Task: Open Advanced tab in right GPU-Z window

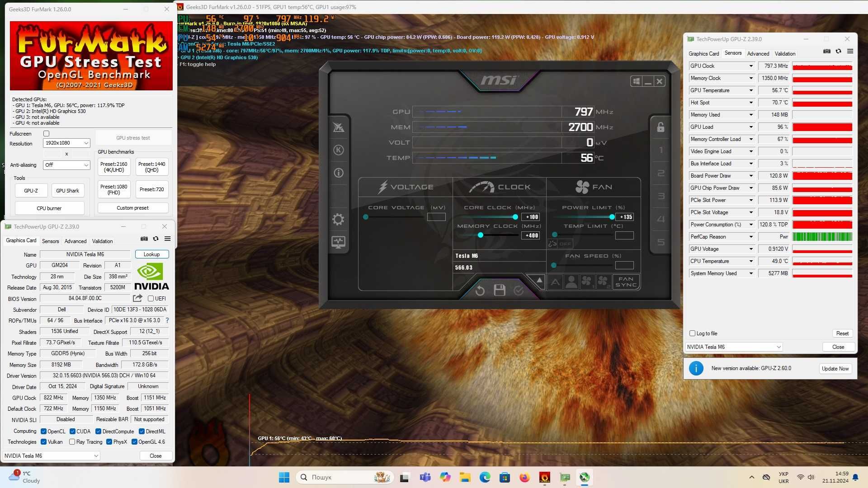Action: 758,54
